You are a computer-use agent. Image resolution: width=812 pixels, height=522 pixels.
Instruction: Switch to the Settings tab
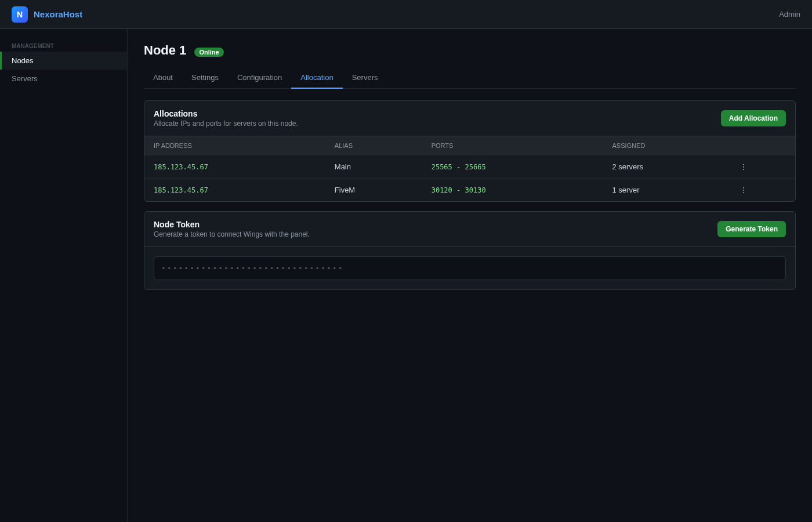(x=205, y=78)
